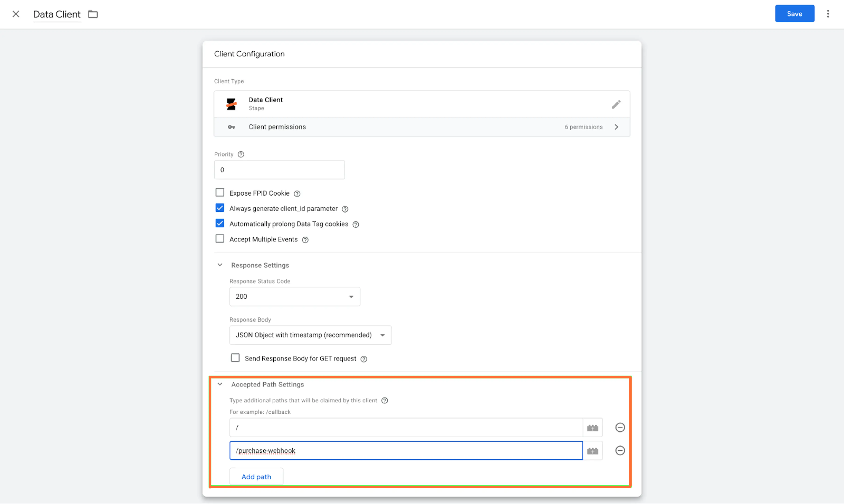Click the /purchase-webhook path input field

[x=406, y=451]
